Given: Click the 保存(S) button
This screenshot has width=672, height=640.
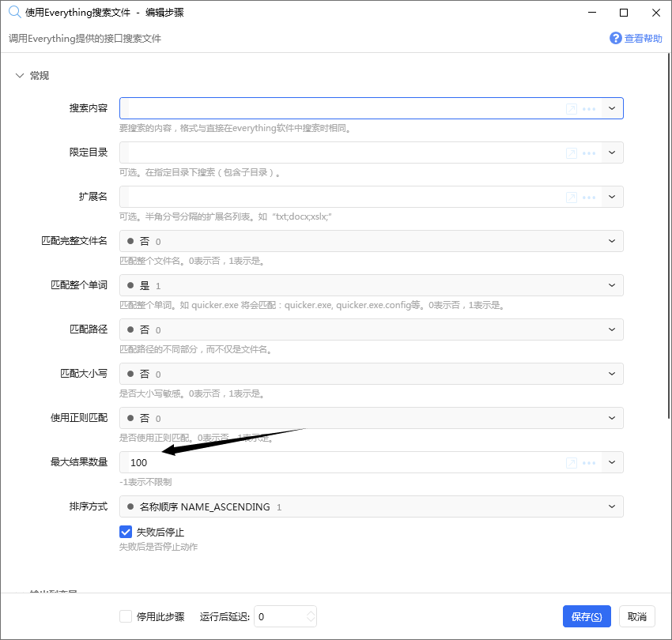Looking at the screenshot, I should pyautogui.click(x=587, y=616).
